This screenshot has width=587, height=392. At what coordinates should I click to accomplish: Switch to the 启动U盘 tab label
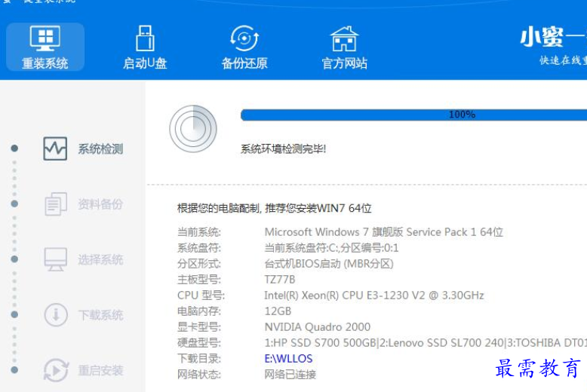click(145, 63)
